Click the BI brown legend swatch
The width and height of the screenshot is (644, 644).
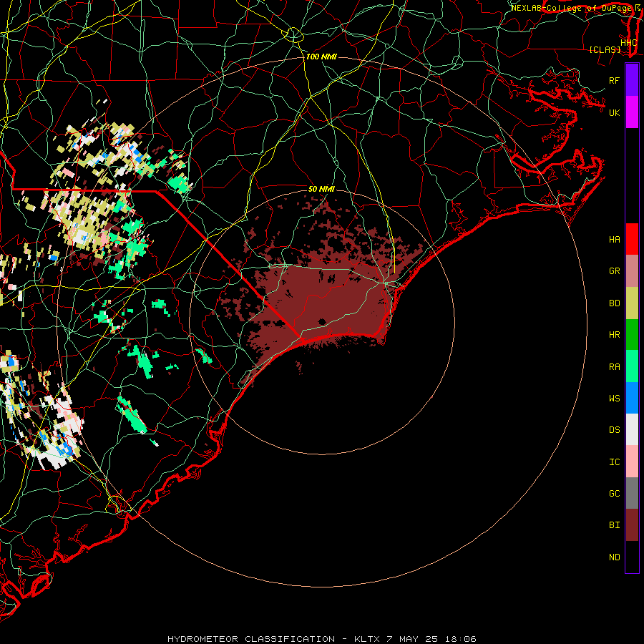pyautogui.click(x=632, y=525)
